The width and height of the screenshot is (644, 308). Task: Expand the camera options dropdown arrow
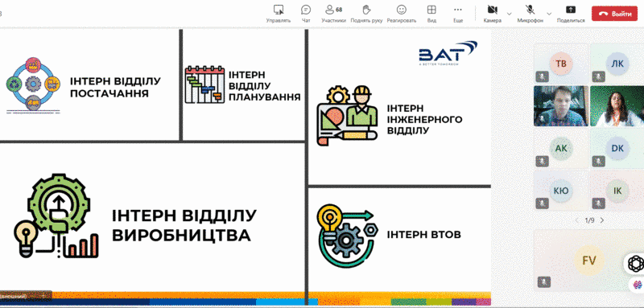(510, 14)
